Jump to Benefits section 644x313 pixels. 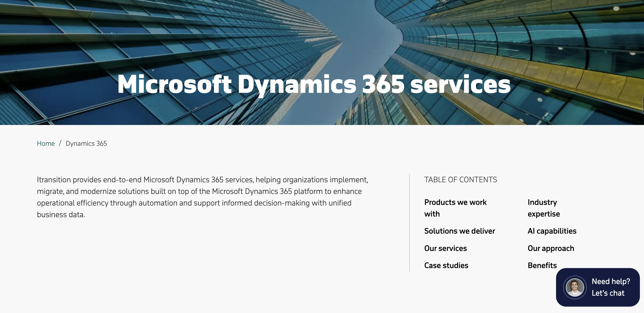coord(542,265)
